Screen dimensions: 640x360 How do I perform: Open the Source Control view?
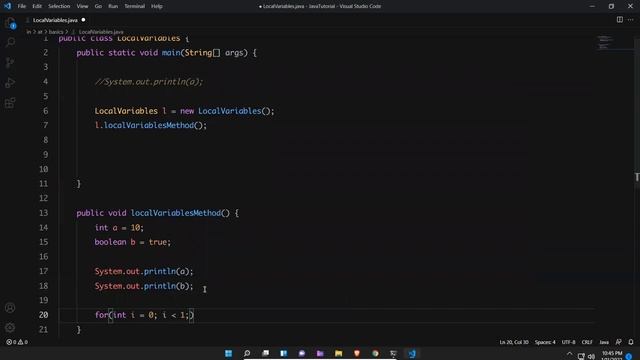pos(10,62)
